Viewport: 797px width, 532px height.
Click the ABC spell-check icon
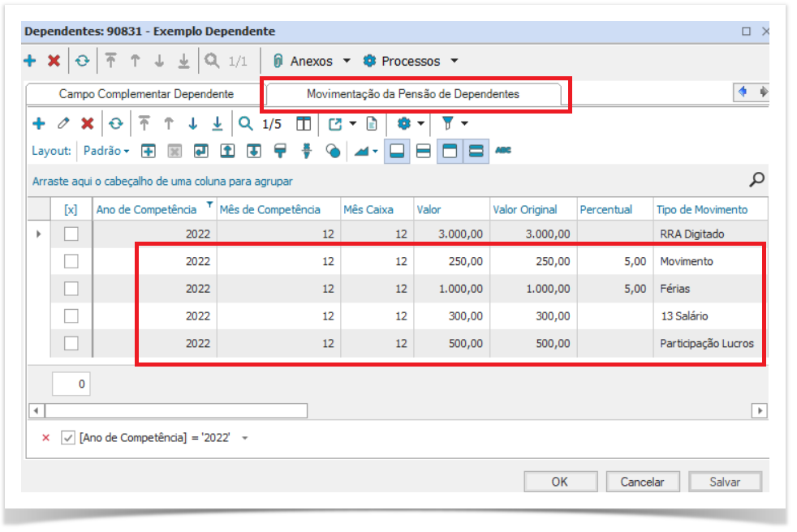pyautogui.click(x=503, y=150)
